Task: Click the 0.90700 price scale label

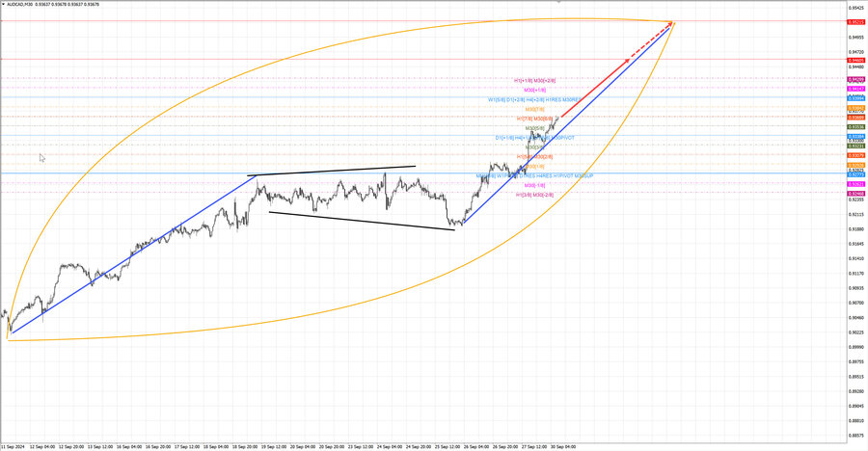Action: (x=855, y=303)
